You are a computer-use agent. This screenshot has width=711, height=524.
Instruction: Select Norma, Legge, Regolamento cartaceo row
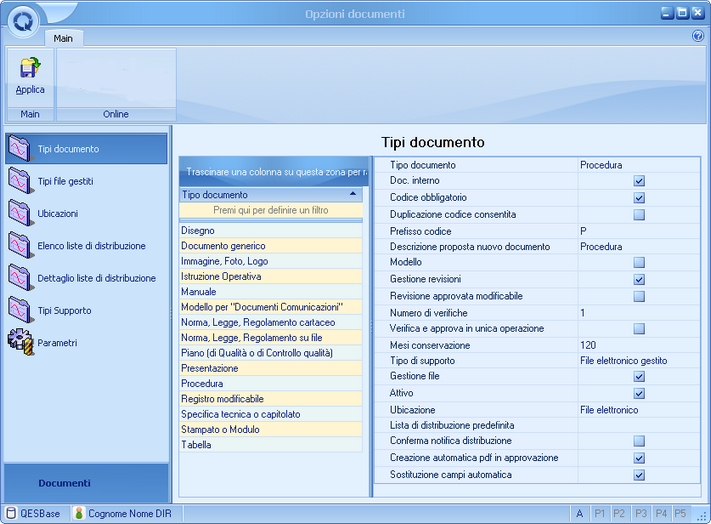tap(271, 322)
